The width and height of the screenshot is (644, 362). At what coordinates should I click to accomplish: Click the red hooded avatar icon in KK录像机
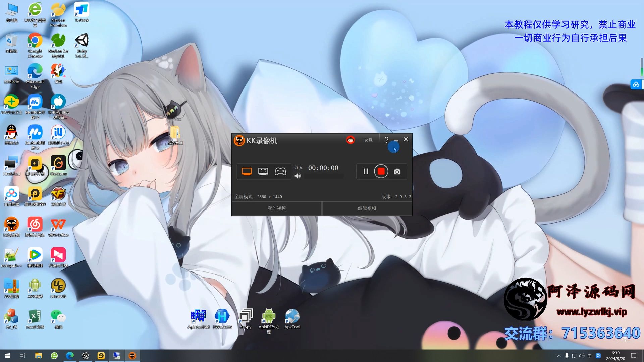click(x=351, y=140)
